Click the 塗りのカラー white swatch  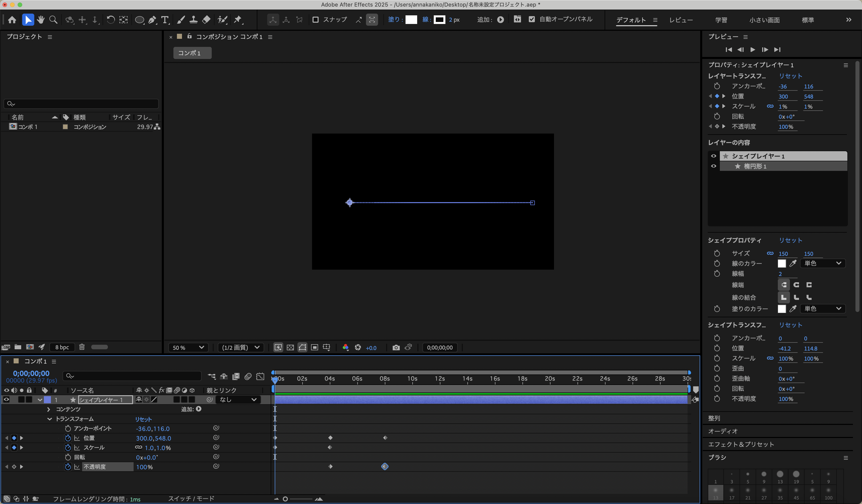782,309
